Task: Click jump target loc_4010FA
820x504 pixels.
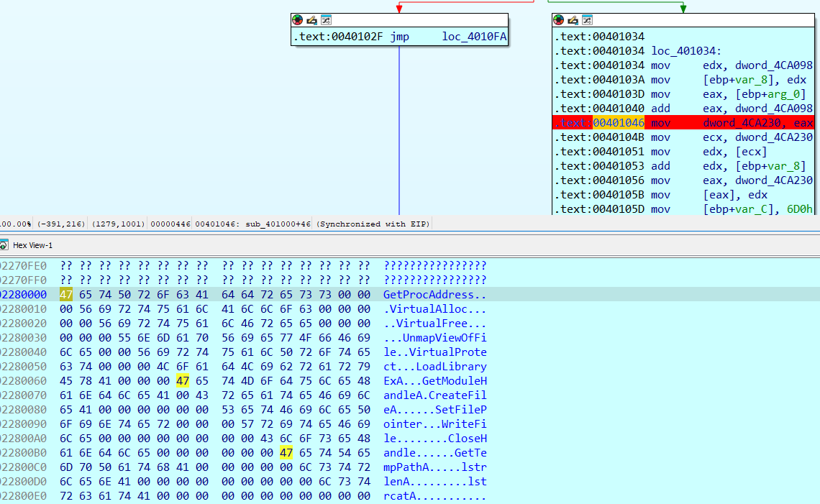Action: pos(474,37)
